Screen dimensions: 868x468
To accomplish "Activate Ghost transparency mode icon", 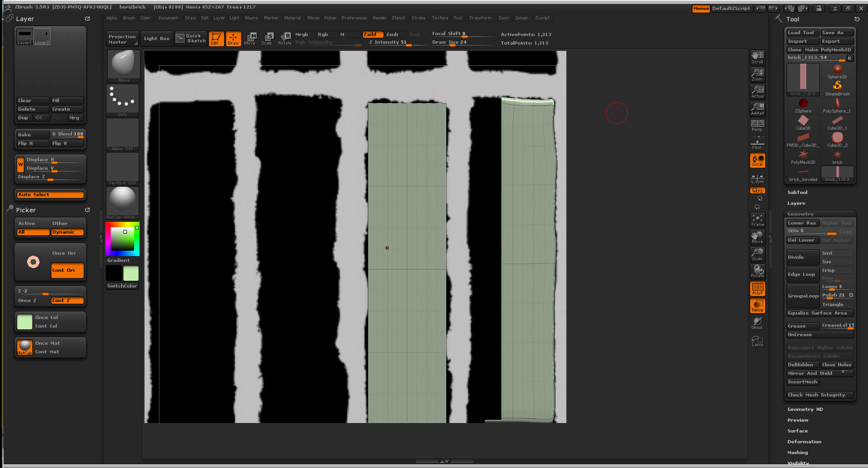I will [758, 322].
